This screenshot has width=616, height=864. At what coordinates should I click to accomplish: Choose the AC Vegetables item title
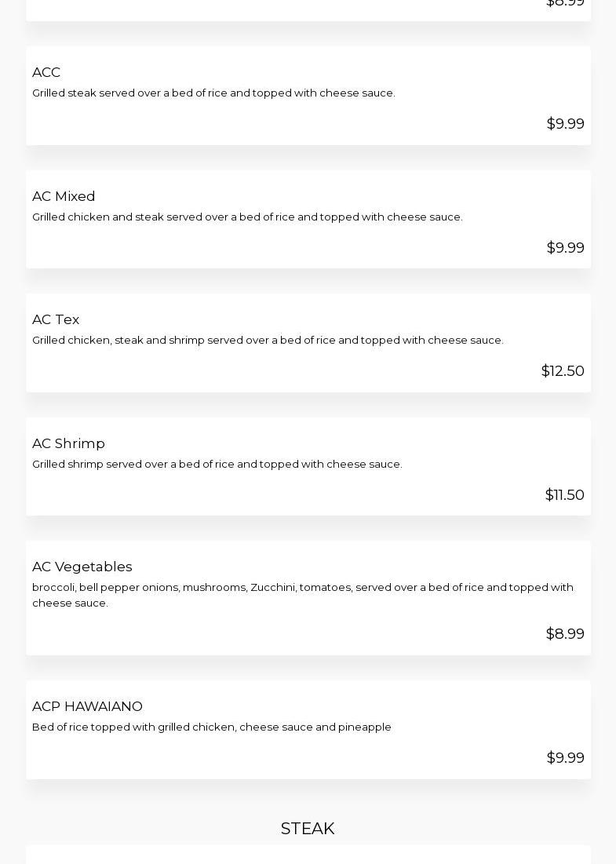tap(82, 567)
